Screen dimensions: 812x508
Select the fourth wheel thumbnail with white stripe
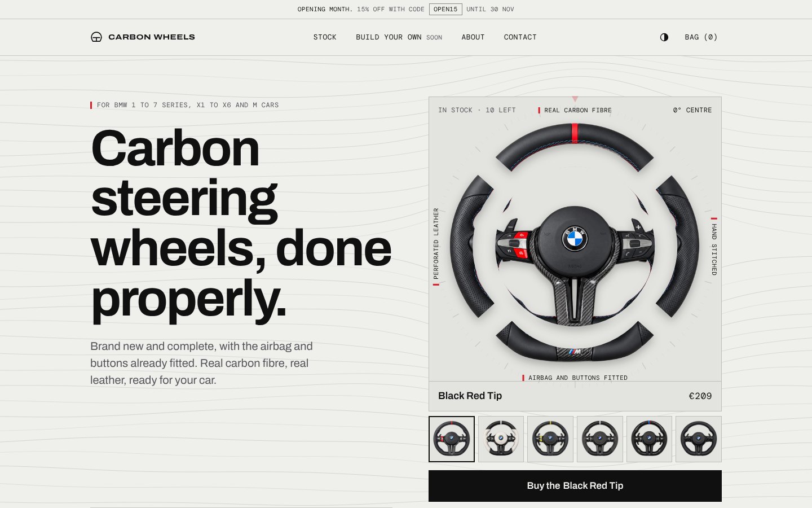[x=600, y=439]
